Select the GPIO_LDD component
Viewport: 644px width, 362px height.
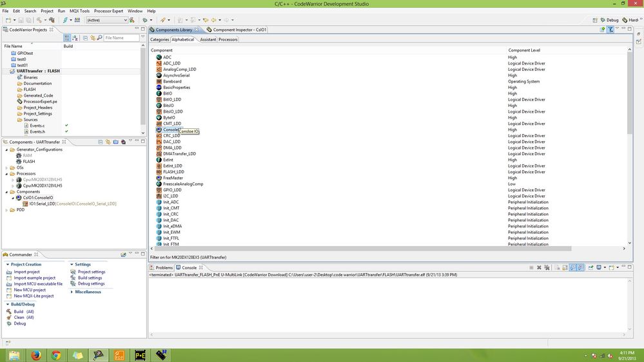(x=172, y=189)
